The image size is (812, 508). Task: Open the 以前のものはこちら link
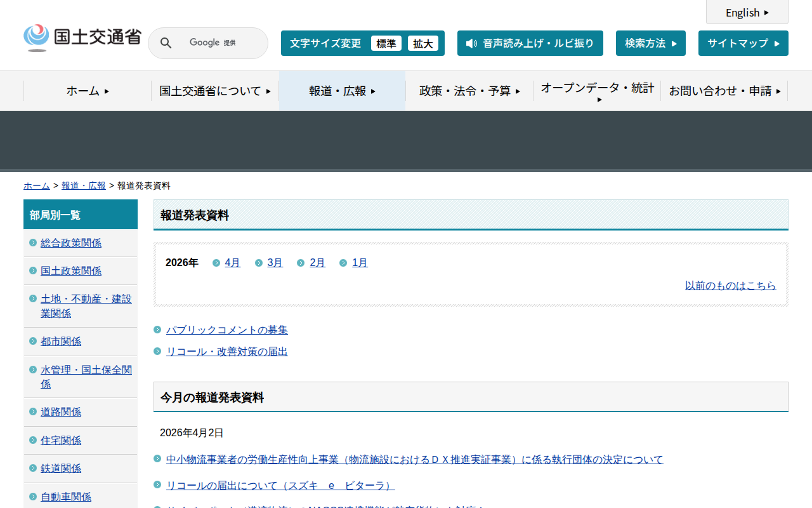(x=730, y=286)
